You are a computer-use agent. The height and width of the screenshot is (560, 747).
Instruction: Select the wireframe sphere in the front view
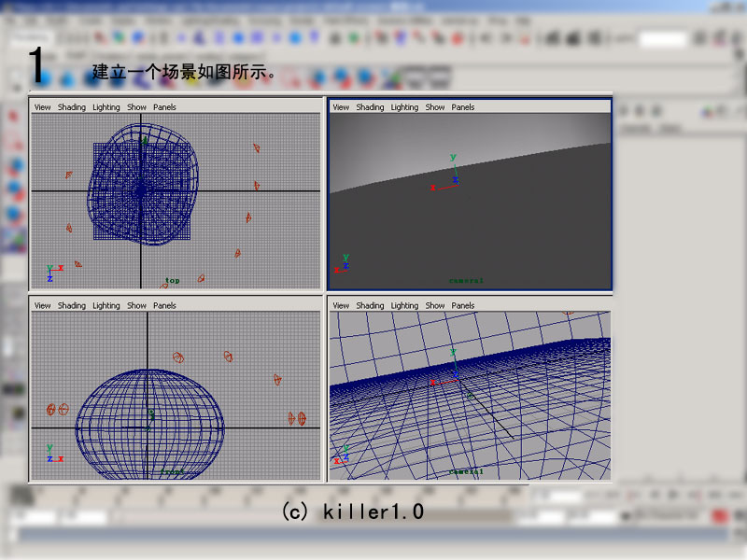(149, 424)
